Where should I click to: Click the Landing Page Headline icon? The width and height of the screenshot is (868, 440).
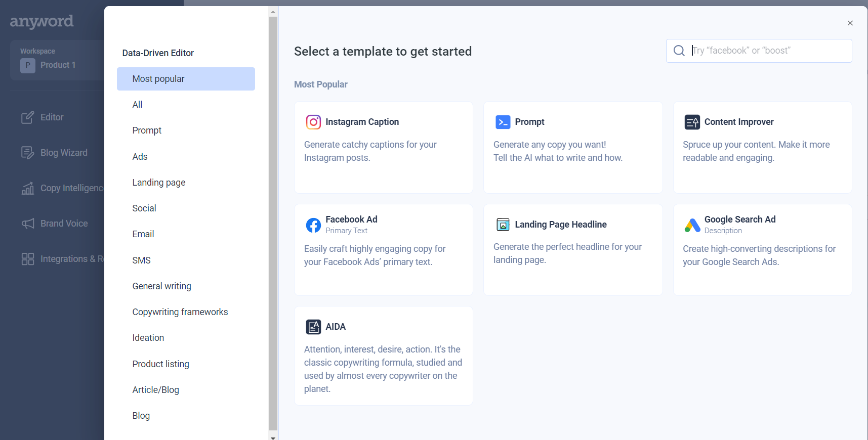503,225
